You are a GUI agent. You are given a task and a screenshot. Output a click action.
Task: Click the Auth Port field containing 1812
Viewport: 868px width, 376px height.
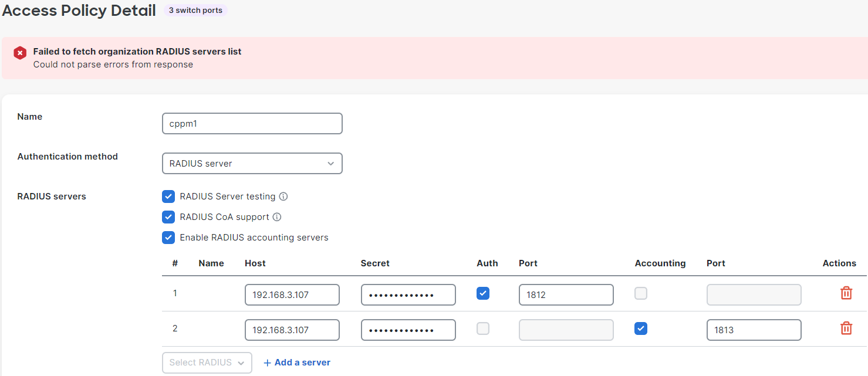(x=566, y=294)
